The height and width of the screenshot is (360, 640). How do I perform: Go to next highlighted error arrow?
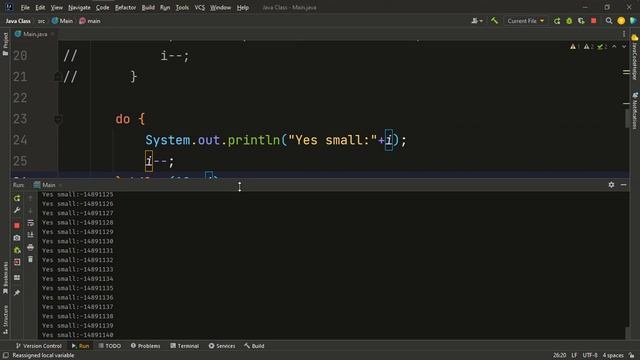[x=624, y=47]
